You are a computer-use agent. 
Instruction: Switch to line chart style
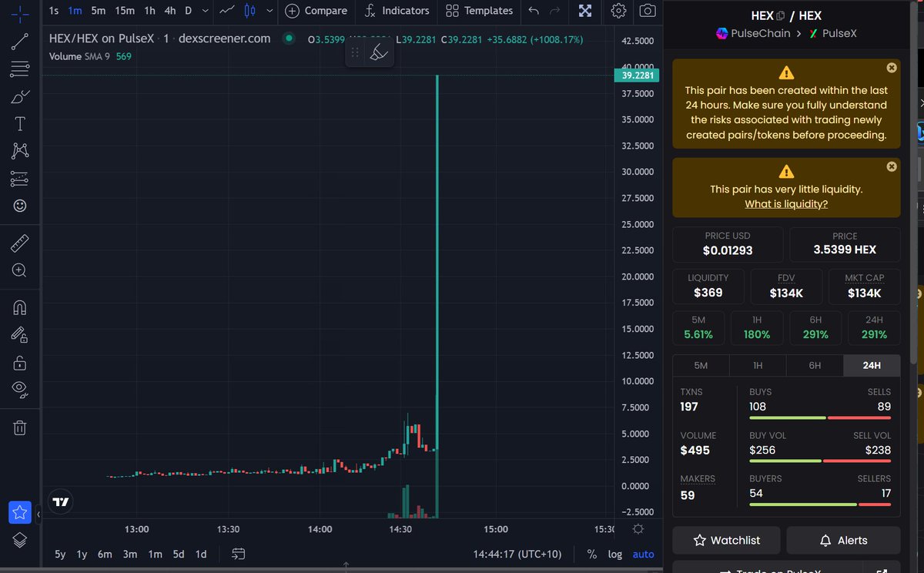(x=227, y=11)
